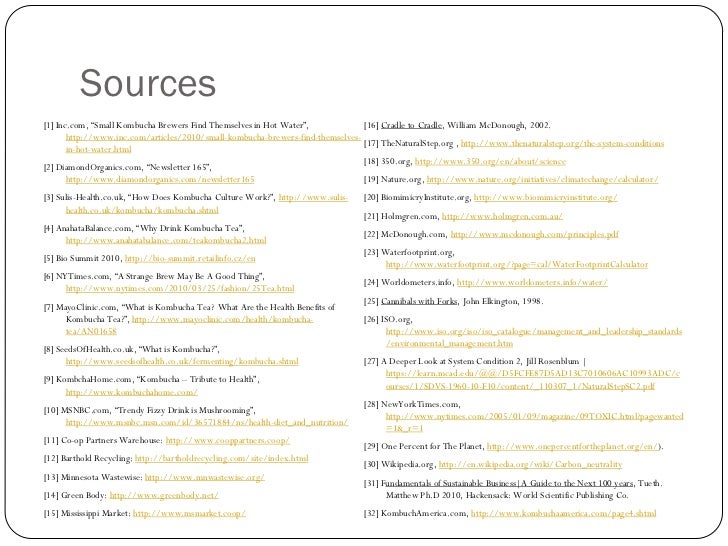Click the text "Co-op Partners Warehouse:"
The image size is (728, 546).
coord(112,441)
